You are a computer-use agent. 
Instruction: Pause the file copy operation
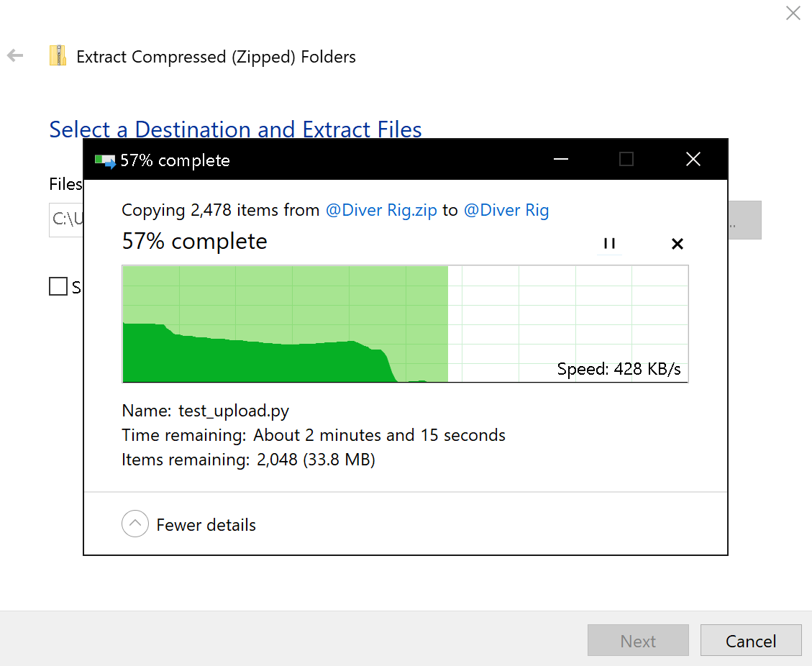[x=609, y=243]
